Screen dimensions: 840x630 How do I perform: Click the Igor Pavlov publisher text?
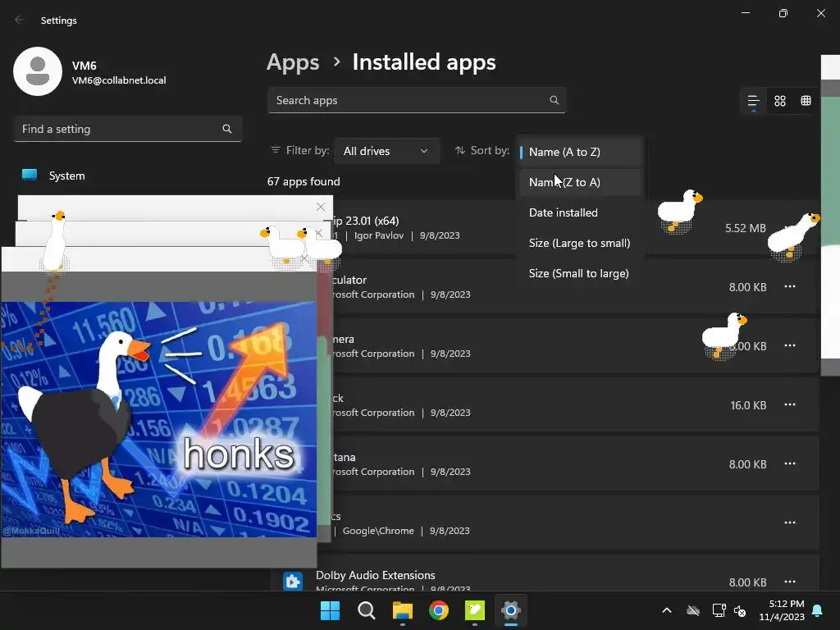[x=379, y=235]
